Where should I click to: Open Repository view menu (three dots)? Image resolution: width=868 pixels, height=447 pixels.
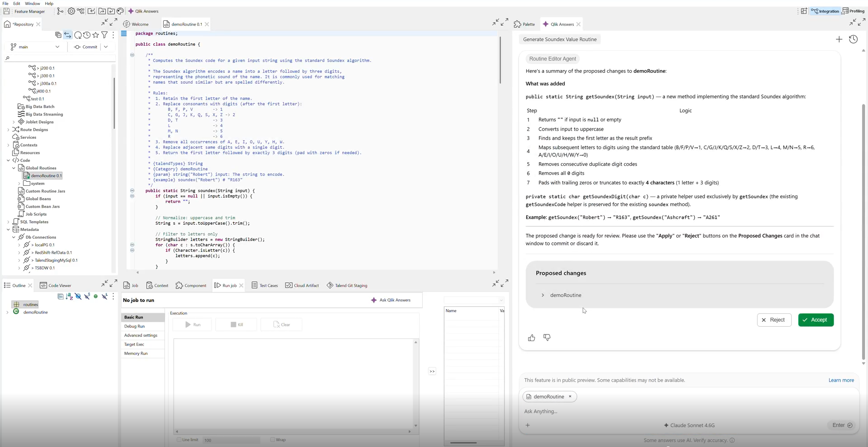[x=113, y=35]
